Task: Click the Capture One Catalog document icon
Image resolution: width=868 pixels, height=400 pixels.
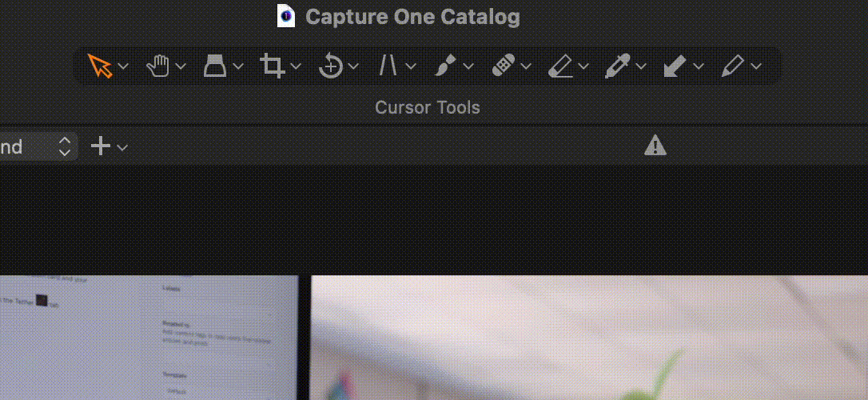Action: pos(285,16)
